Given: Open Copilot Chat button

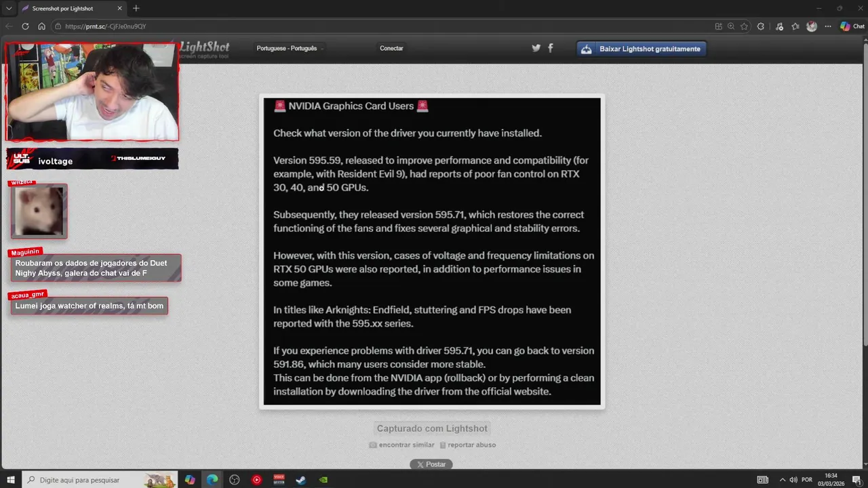Looking at the screenshot, I should (852, 26).
